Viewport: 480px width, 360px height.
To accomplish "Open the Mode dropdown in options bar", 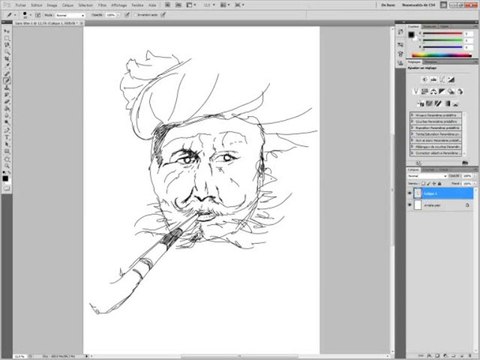I will coord(70,15).
